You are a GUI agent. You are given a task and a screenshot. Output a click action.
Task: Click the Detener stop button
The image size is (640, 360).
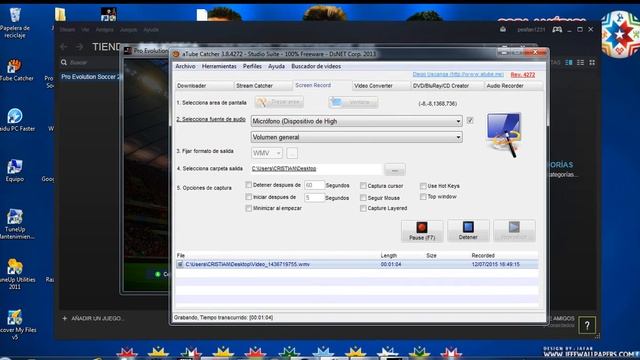(x=468, y=231)
